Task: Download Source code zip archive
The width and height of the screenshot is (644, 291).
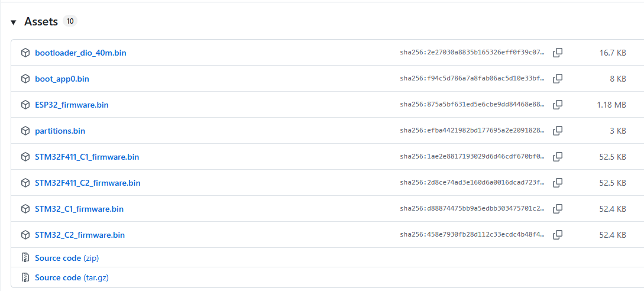Action: point(65,258)
